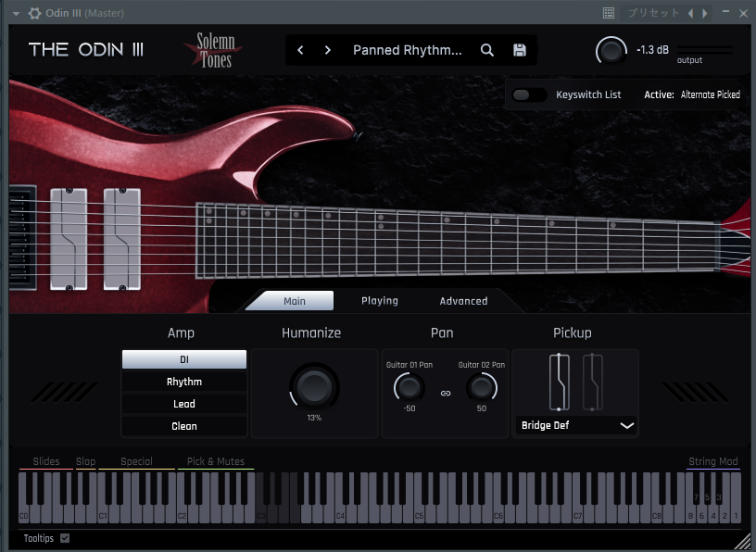The height and width of the screenshot is (552, 756).
Task: Click the Alternate Picked active articulation
Action: (711, 95)
